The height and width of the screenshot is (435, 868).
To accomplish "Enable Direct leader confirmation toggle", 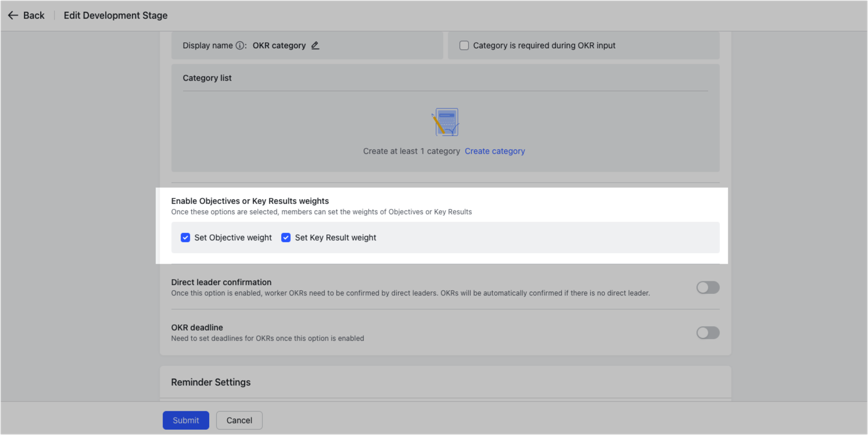I will coord(708,287).
